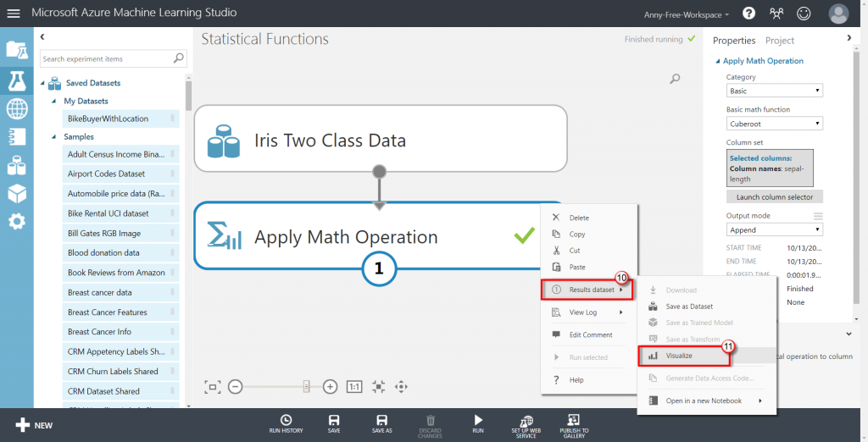
Task: Collapse the Samples tree node
Action: (53, 136)
